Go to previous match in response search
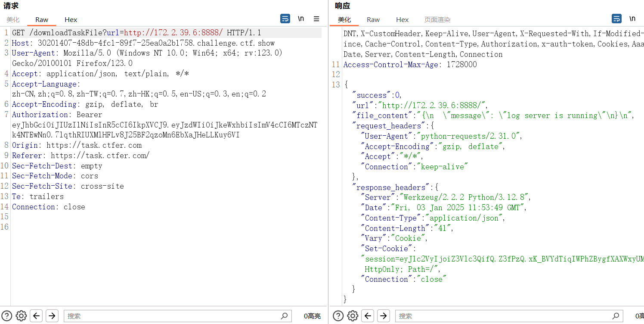 (x=368, y=316)
